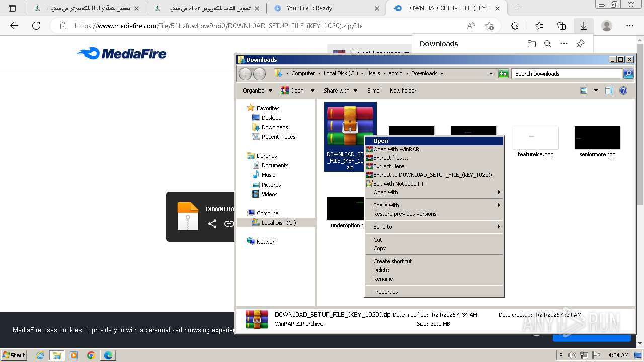
Task: Open more options in Downloads flyout
Action: tap(564, 44)
